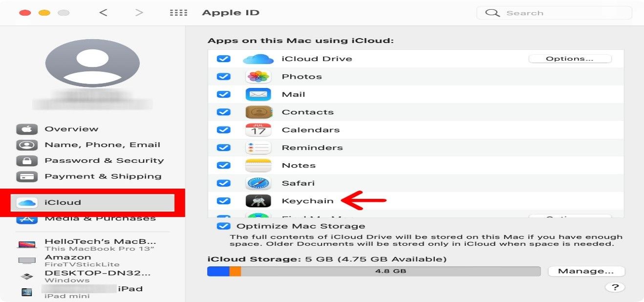Open the Launchpad grid icon in the toolbar
The image size is (644, 302).
point(178,12)
